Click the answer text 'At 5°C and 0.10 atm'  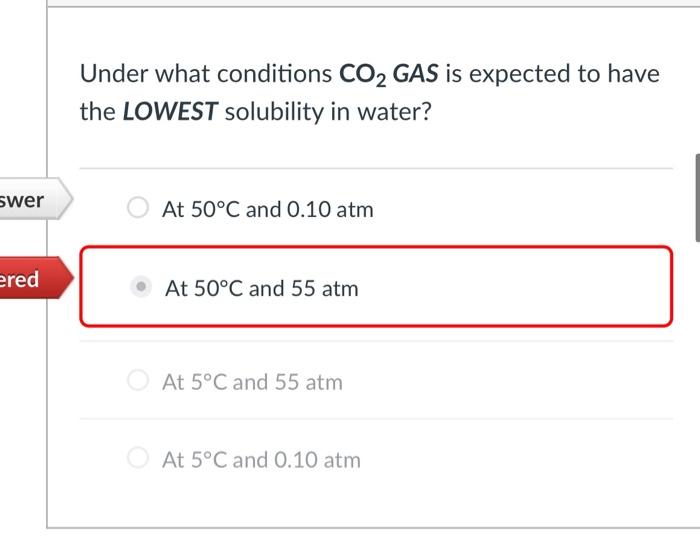click(261, 461)
